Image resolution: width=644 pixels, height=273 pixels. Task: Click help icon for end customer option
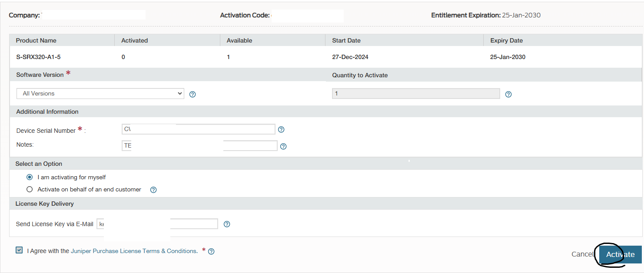153,190
